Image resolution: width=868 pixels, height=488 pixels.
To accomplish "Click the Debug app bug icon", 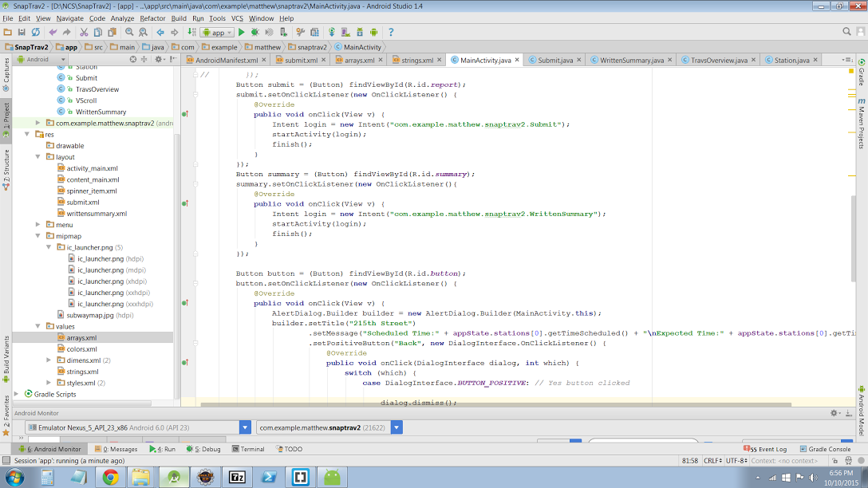I will coord(255,33).
